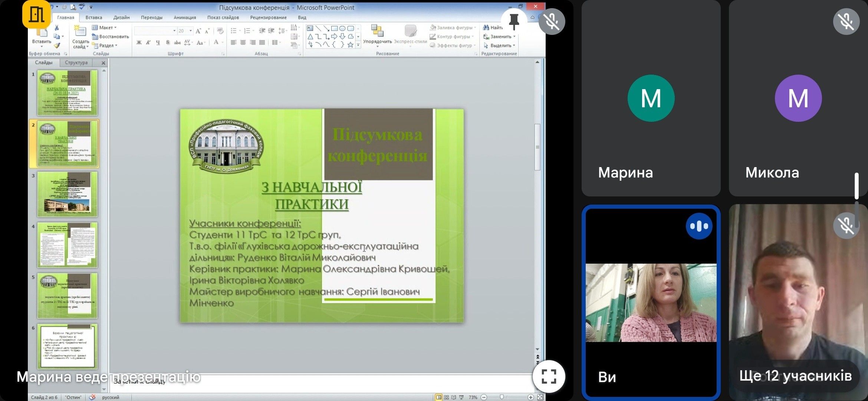Screen dimensions: 868x401
Task: Click Find (Найти) binoculars icon
Action: tap(486, 27)
